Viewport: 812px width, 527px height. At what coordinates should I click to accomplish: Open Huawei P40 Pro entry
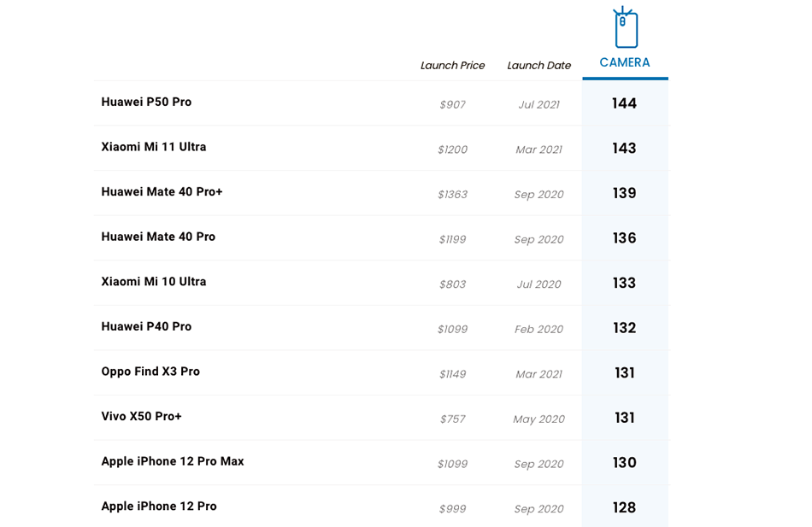point(146,326)
